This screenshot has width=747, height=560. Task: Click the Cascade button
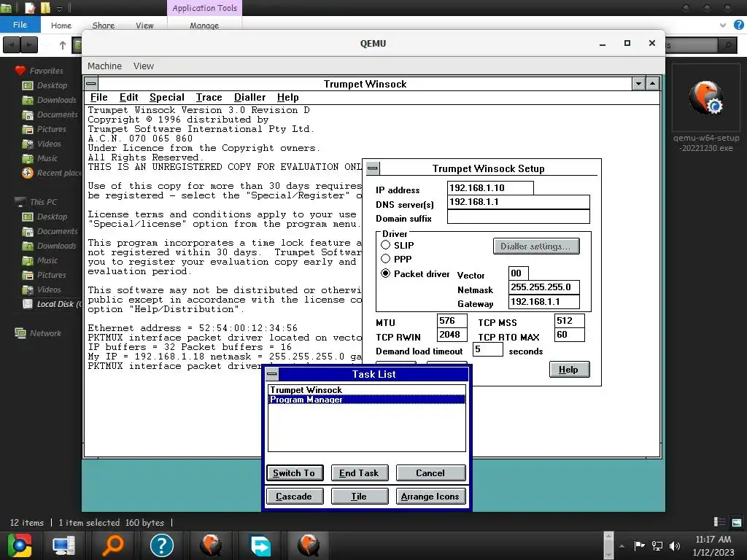click(x=295, y=496)
